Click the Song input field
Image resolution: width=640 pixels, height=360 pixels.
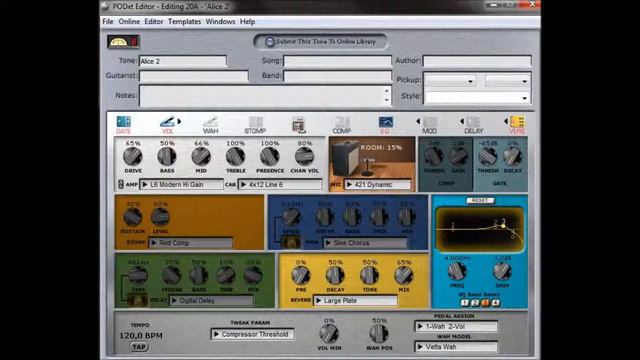pos(338,61)
